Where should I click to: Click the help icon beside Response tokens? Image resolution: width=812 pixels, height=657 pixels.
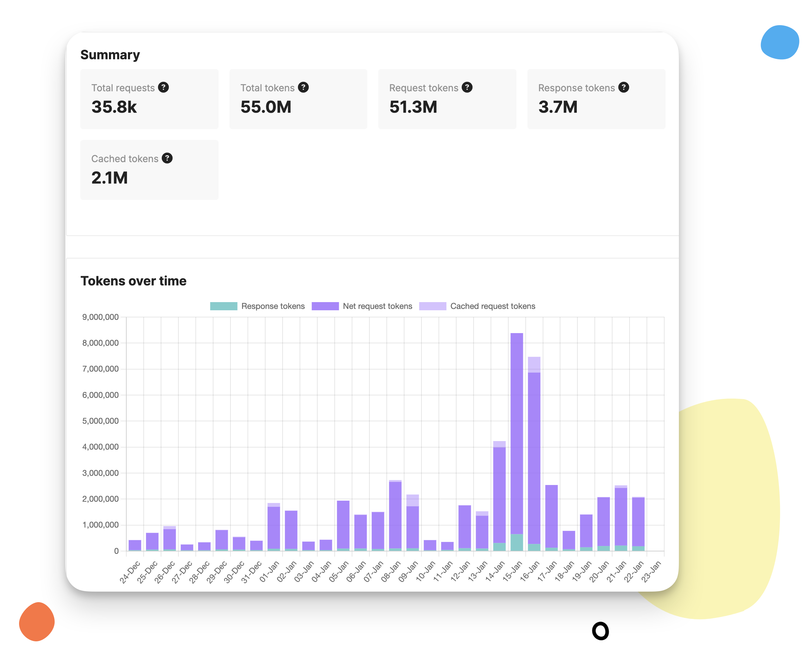(624, 88)
